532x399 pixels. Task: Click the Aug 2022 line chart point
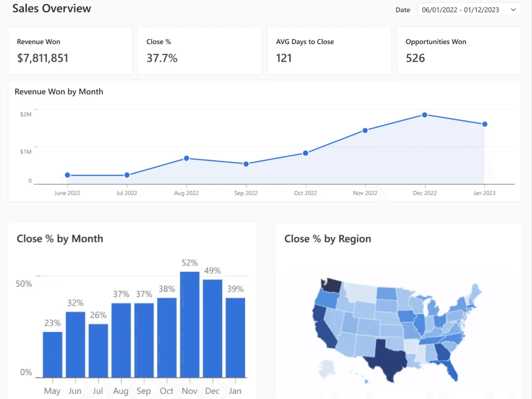[186, 158]
